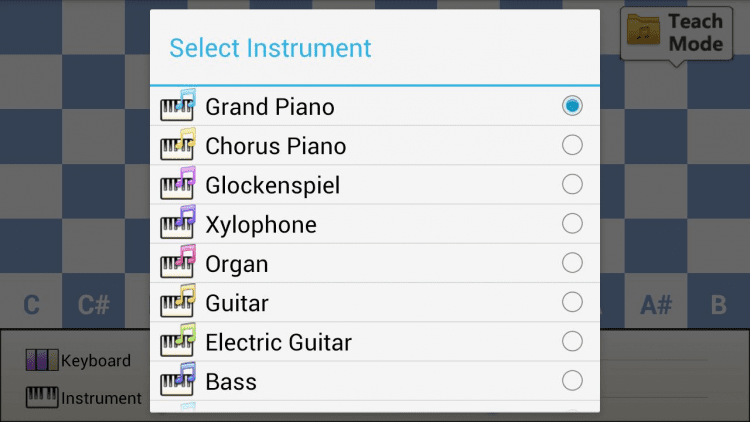Select the Guitar list entry
The height and width of the screenshot is (422, 750).
[237, 302]
